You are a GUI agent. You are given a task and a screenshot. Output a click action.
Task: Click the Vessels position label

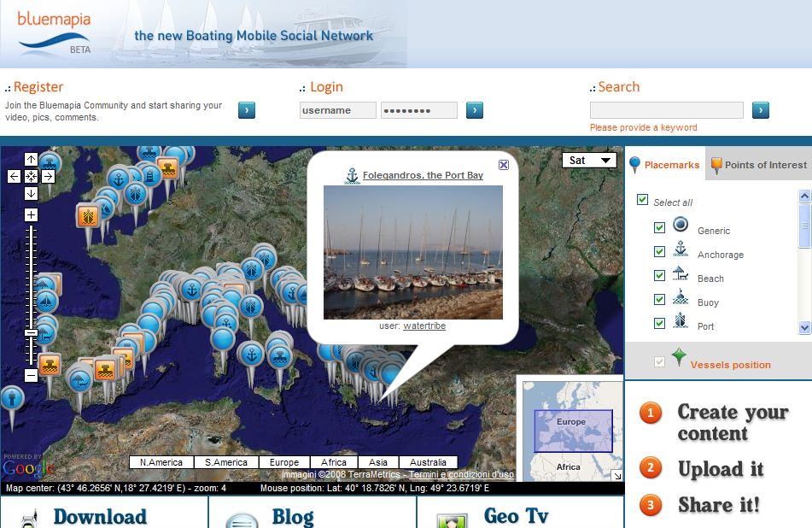click(731, 365)
